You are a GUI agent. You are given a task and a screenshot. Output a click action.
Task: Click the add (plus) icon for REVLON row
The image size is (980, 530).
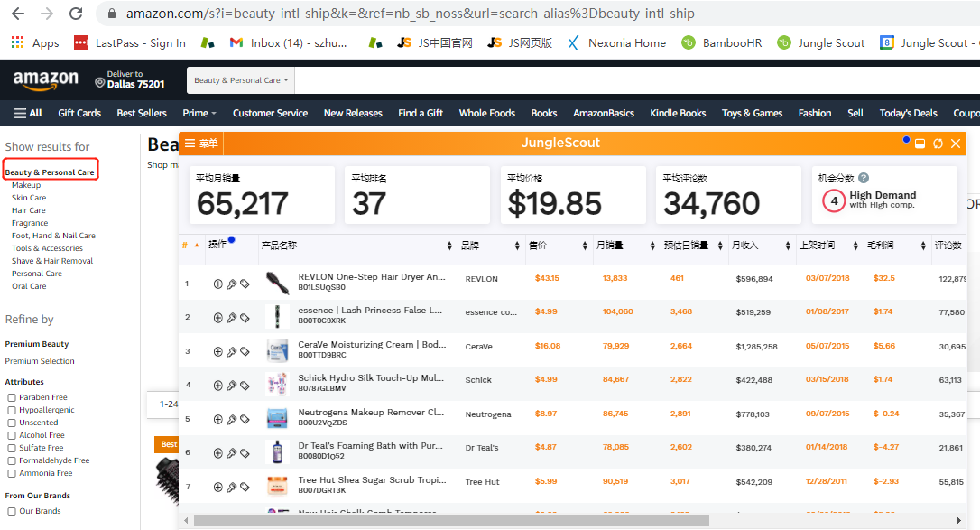point(217,284)
